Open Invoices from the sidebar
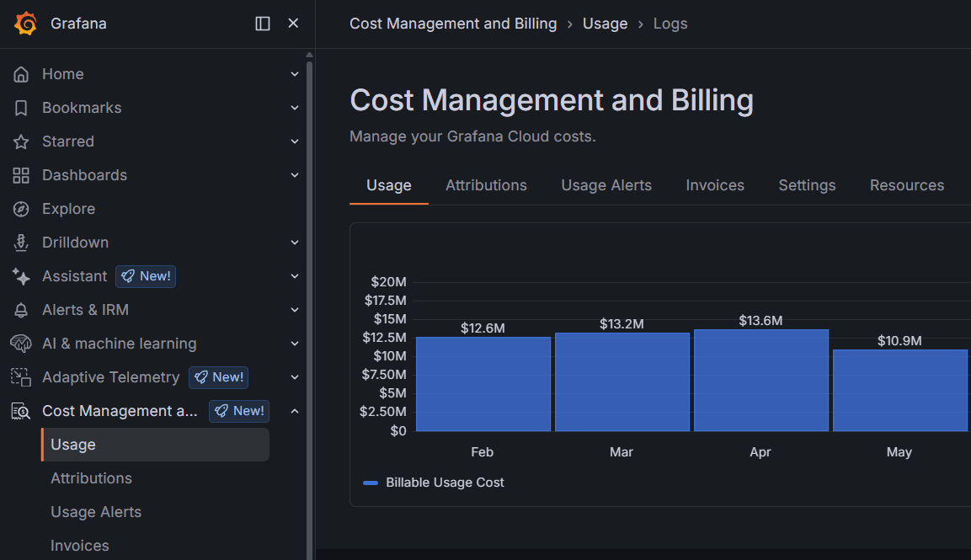Screen dimensions: 971x560 click(x=79, y=546)
